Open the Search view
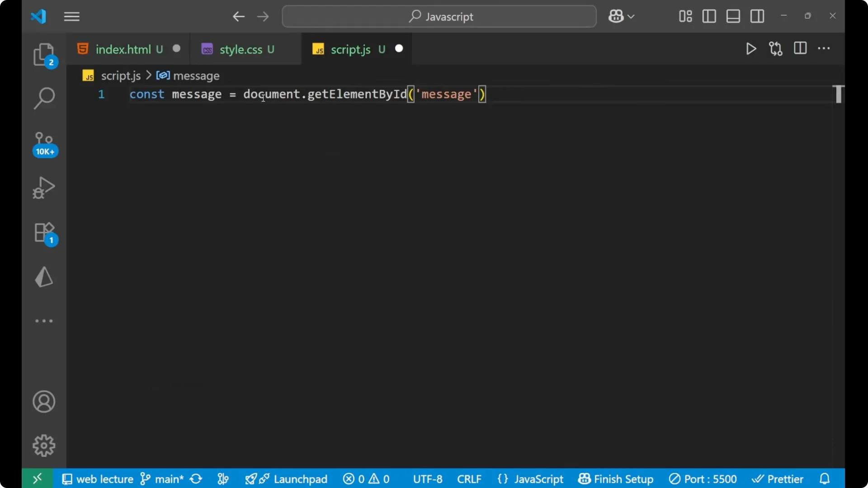The width and height of the screenshot is (868, 488). (44, 98)
